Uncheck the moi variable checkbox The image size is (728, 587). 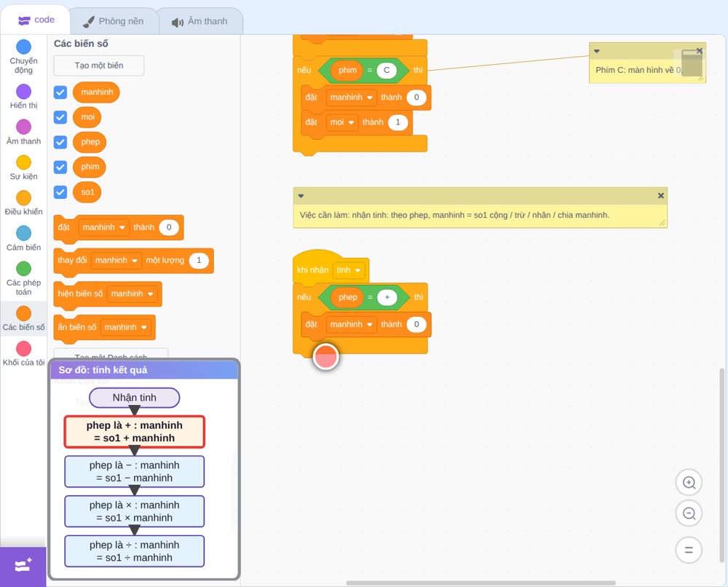point(60,117)
